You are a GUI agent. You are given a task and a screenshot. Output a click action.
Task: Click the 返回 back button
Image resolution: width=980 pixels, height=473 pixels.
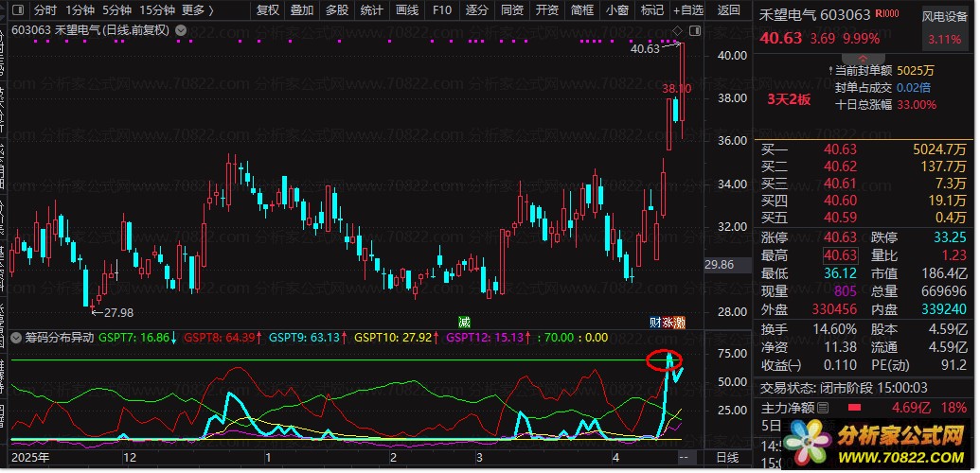[729, 10]
